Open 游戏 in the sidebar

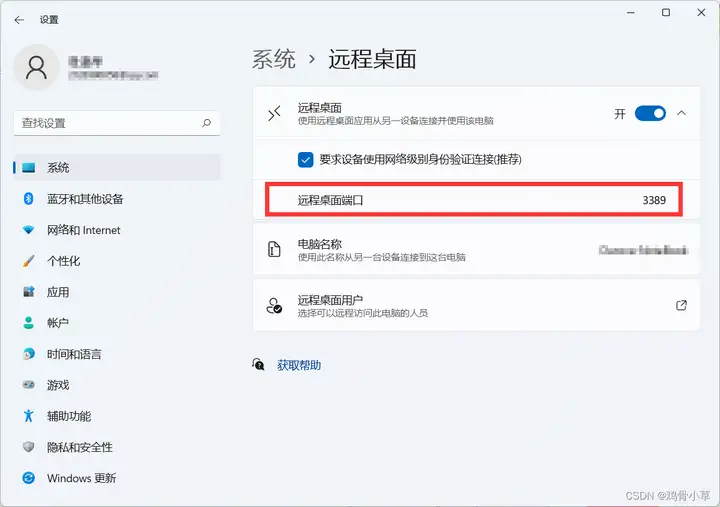click(117, 384)
